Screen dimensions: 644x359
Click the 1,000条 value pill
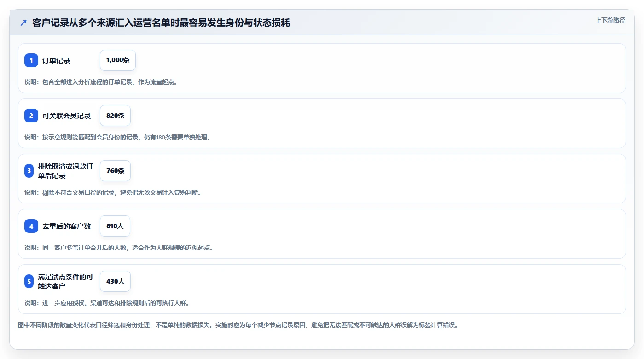tap(118, 60)
